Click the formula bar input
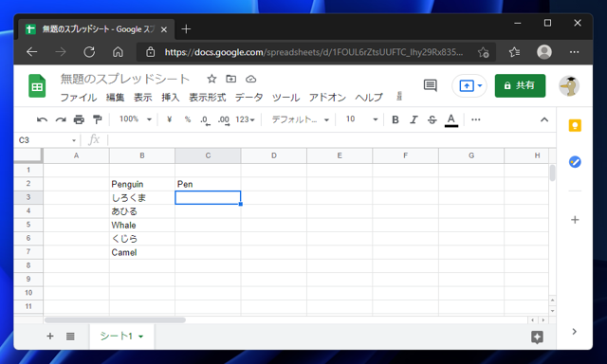Viewport: 607px width, 364px height. point(331,140)
